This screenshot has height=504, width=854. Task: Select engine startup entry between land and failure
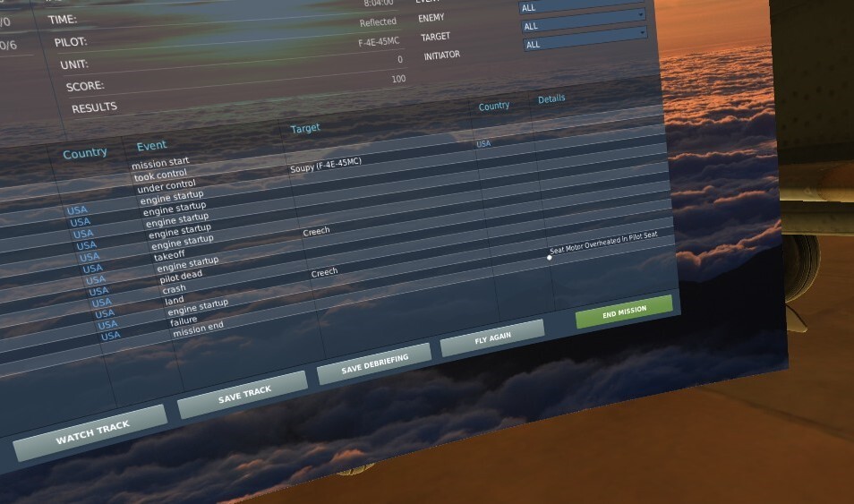pyautogui.click(x=197, y=308)
